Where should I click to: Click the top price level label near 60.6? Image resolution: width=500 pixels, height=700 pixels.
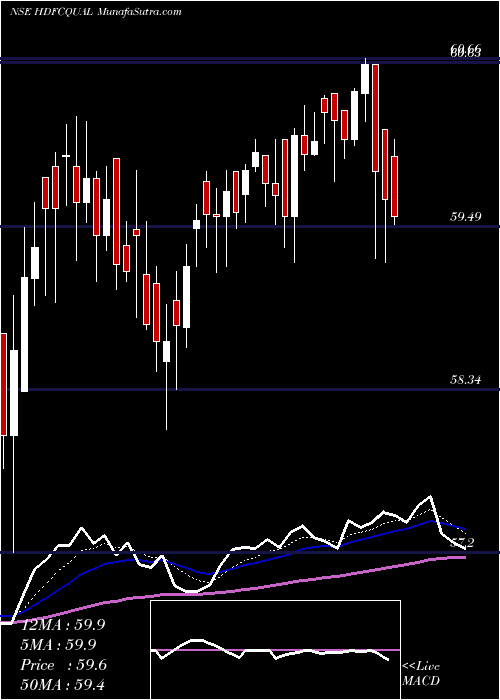[466, 53]
